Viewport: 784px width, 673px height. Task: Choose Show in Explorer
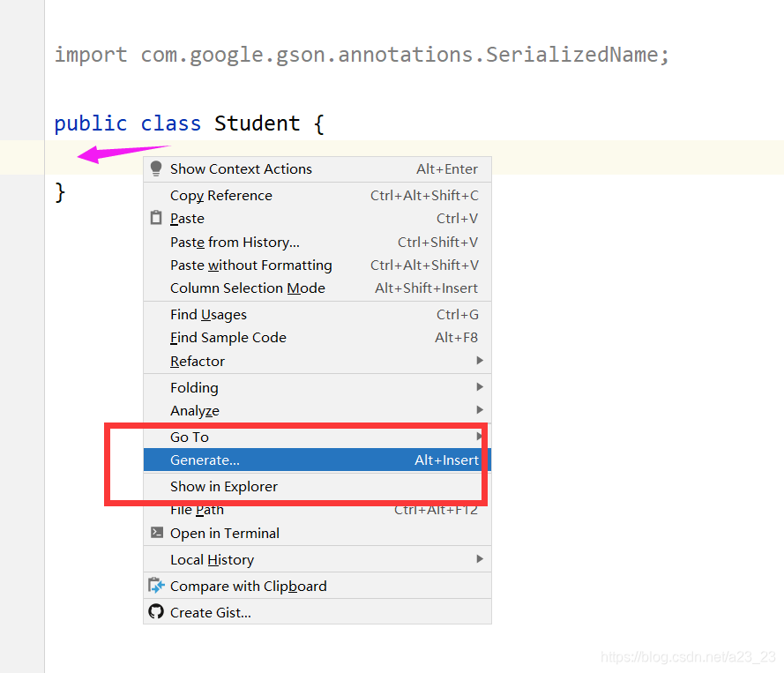point(317,487)
